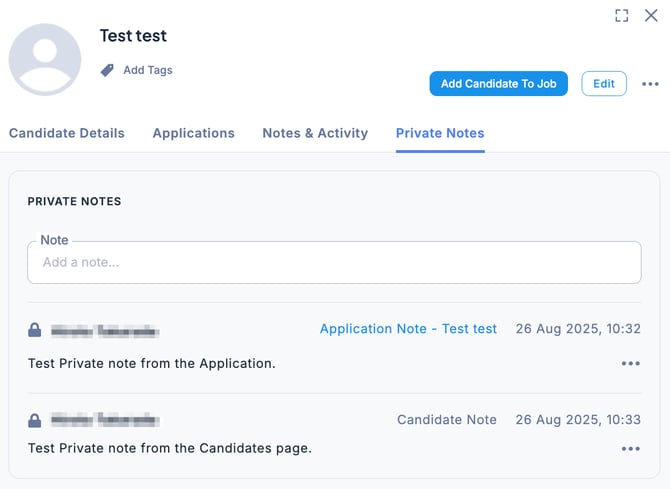Click the candidate name Test test
Image resolution: width=670 pixels, height=489 pixels.
(x=131, y=36)
